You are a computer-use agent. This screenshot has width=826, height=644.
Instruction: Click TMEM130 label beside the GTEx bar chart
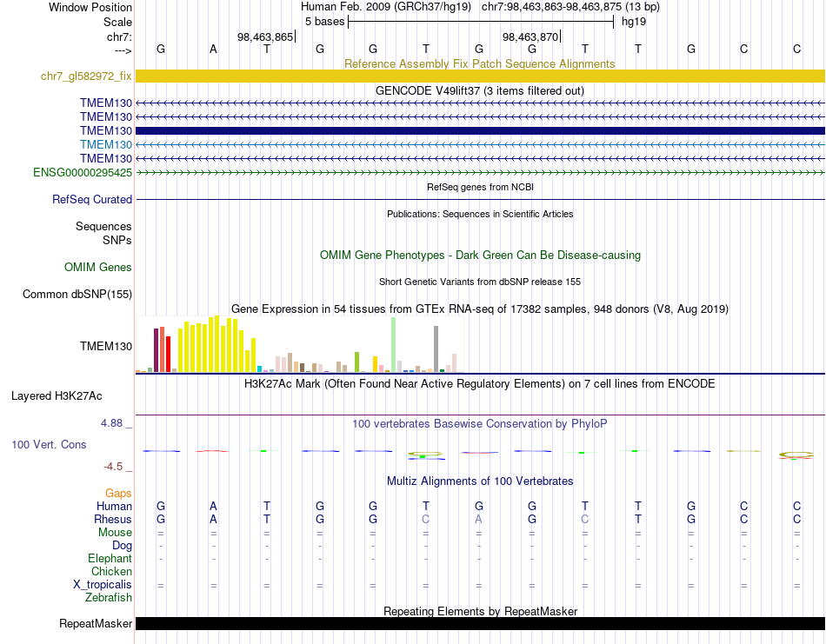pyautogui.click(x=106, y=346)
